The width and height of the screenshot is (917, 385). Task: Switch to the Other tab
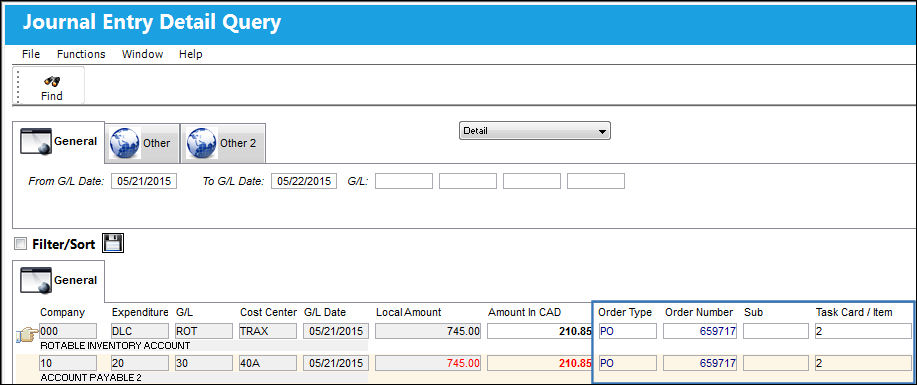(142, 143)
